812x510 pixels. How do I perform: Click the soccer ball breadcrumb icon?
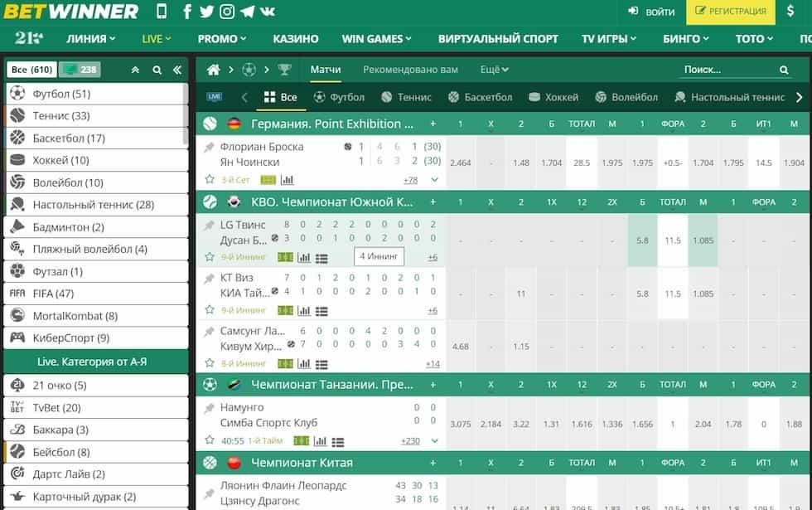click(x=249, y=70)
